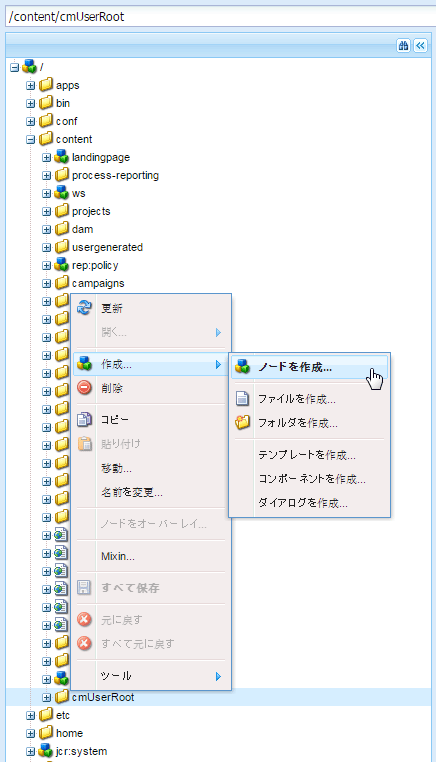
Task: Click the dam folder icon
Action: 62,229
